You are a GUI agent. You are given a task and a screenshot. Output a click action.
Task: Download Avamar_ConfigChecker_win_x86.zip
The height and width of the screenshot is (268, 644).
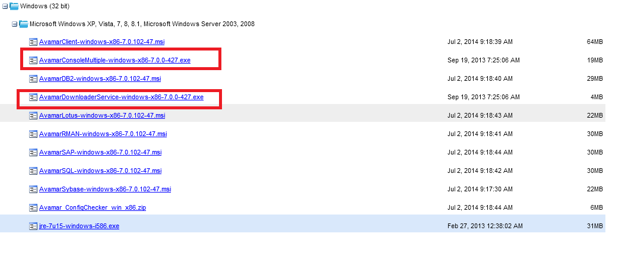93,208
